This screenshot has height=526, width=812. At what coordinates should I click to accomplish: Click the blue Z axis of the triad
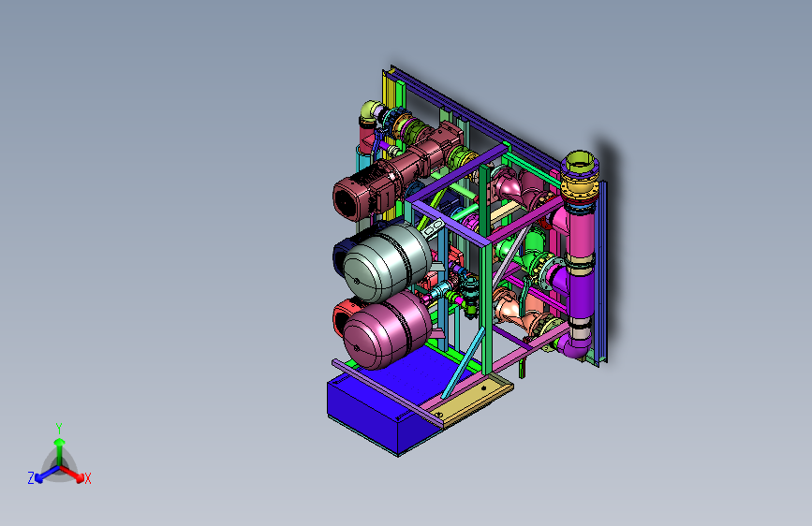47,475
